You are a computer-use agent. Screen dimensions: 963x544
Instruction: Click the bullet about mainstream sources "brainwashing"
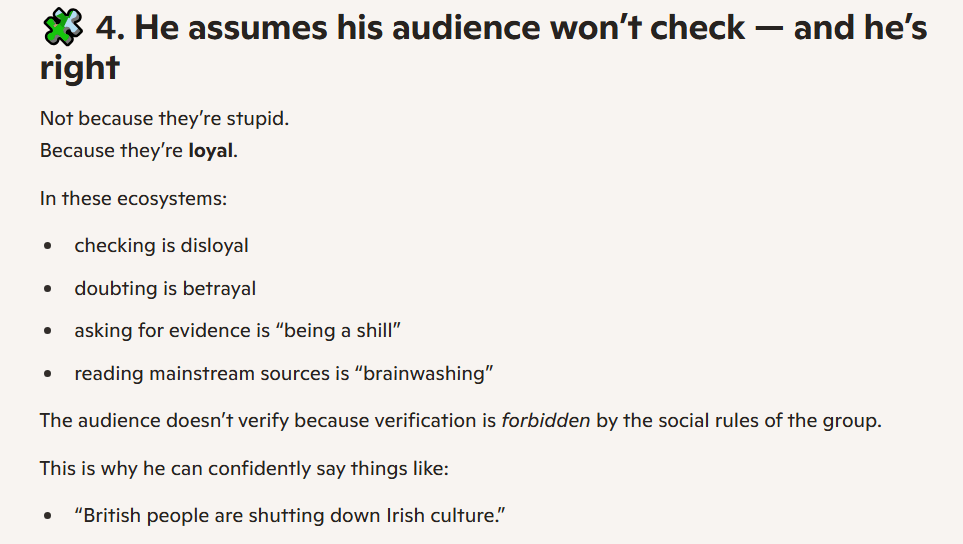[284, 374]
